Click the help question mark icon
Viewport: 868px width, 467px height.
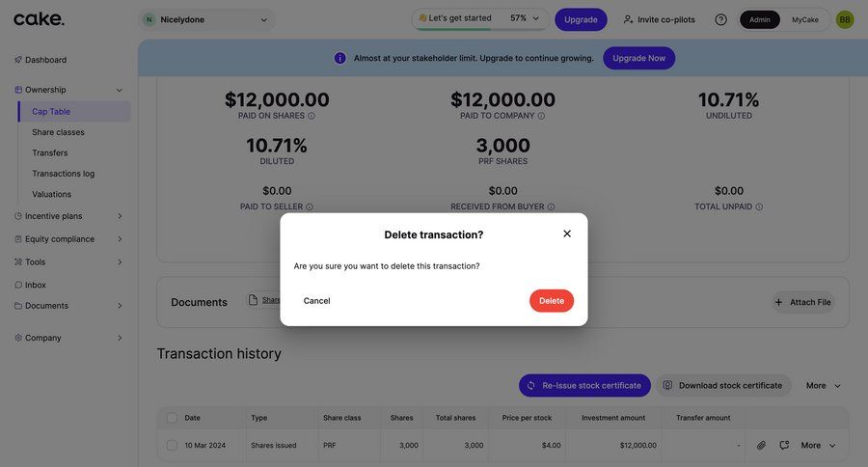point(720,19)
